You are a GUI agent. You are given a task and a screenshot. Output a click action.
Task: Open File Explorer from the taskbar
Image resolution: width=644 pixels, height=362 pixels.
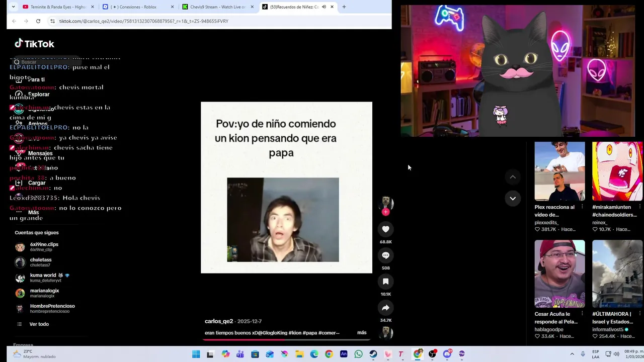pyautogui.click(x=299, y=354)
